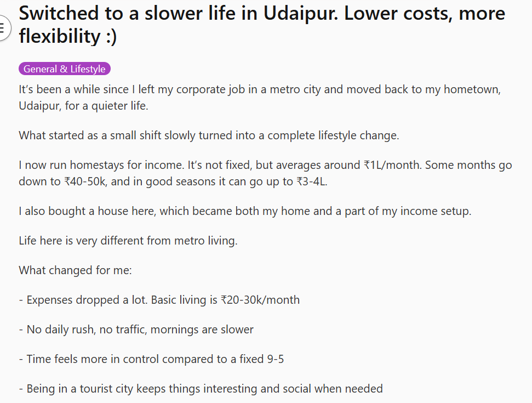Click the 'What changed for me:' heading line
532x403 pixels.
[75, 270]
